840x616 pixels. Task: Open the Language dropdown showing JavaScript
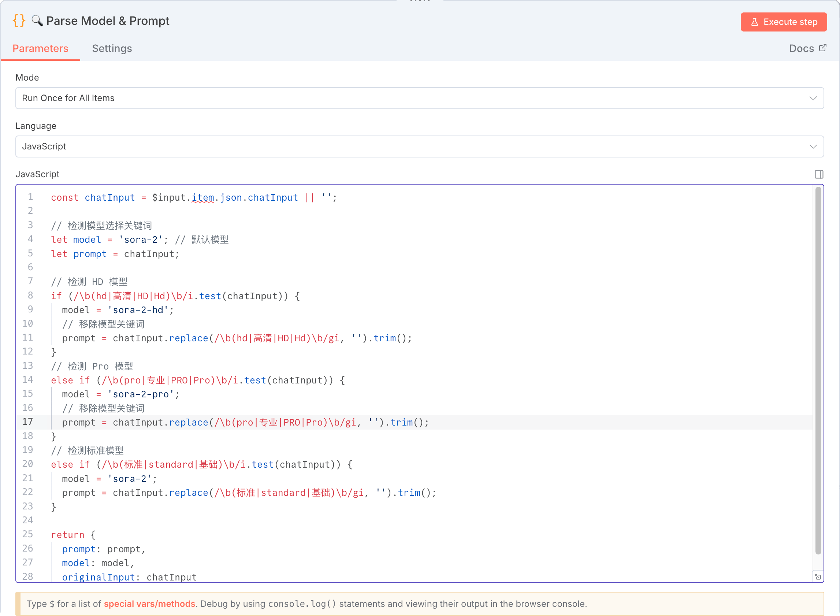tap(419, 146)
